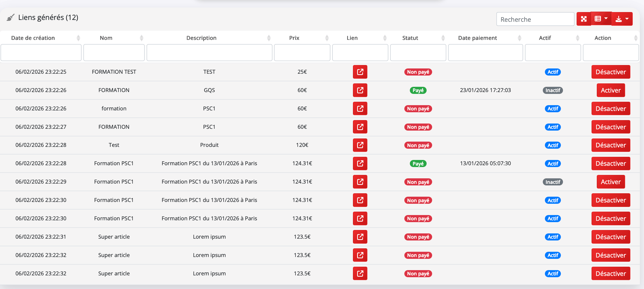Image resolution: width=644 pixels, height=289 pixels.
Task: Activate the inactive GQS formation link
Action: tap(610, 90)
